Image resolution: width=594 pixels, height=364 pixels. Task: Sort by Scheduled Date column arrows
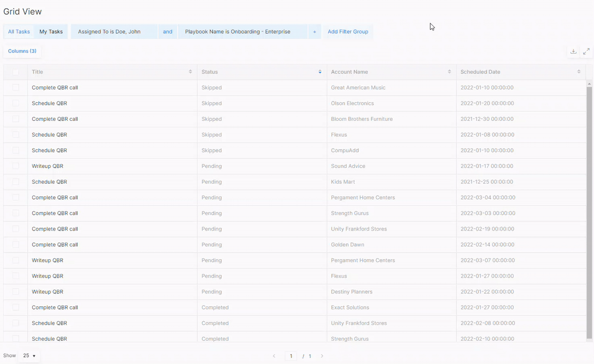[579, 72]
